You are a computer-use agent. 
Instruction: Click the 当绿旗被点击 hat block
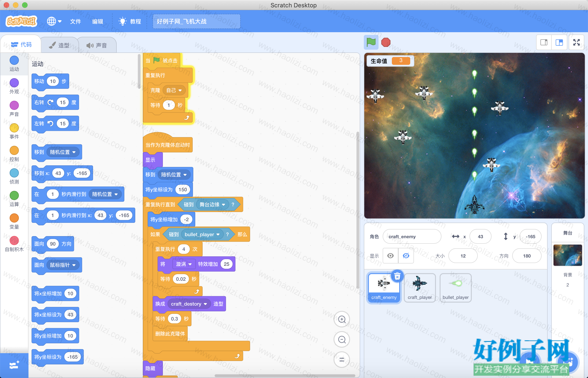pos(162,60)
